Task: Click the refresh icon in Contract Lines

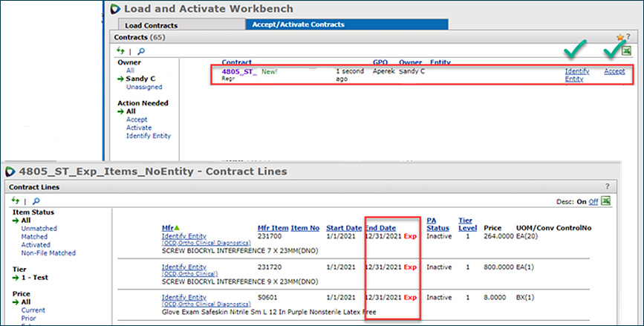Action: pos(16,201)
